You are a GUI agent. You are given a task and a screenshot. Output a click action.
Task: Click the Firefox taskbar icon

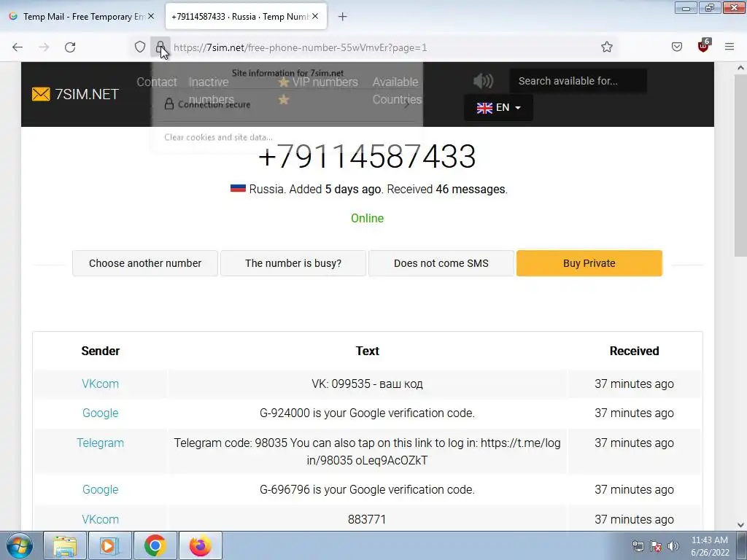[x=201, y=545]
